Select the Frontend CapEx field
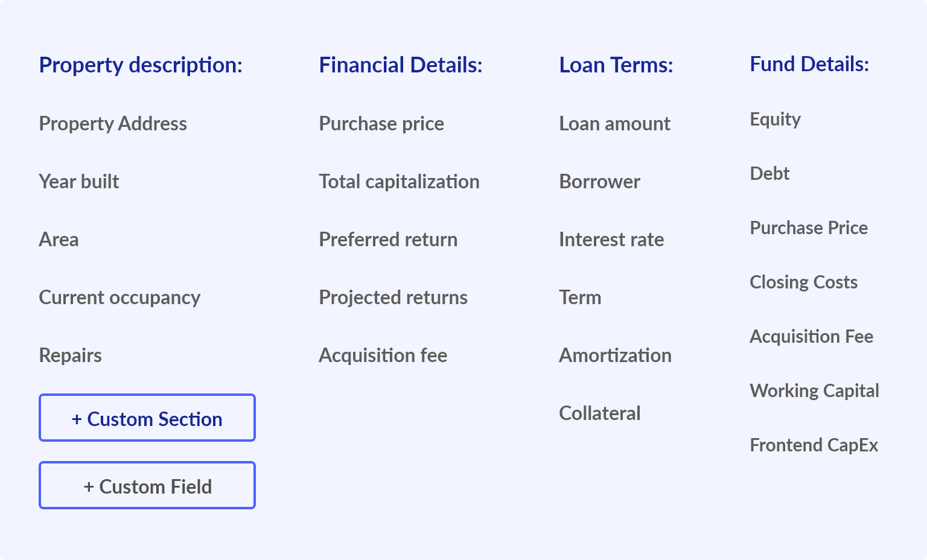927x560 pixels. coord(814,445)
